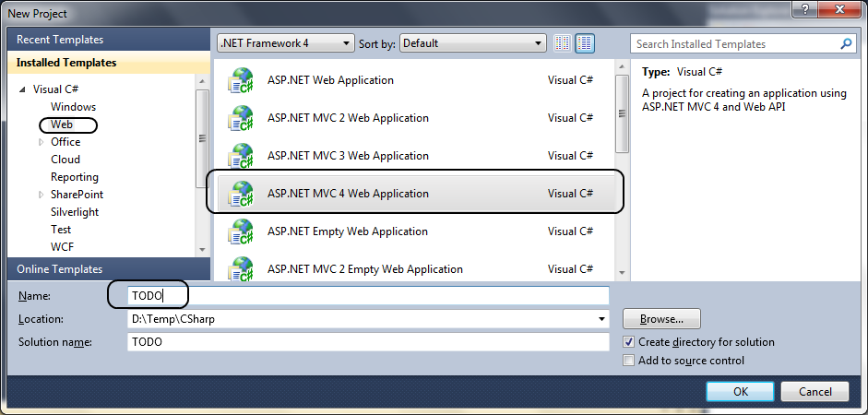Screen dimensions: 868x415
Task: Select the Reporting template category
Action: (x=75, y=177)
